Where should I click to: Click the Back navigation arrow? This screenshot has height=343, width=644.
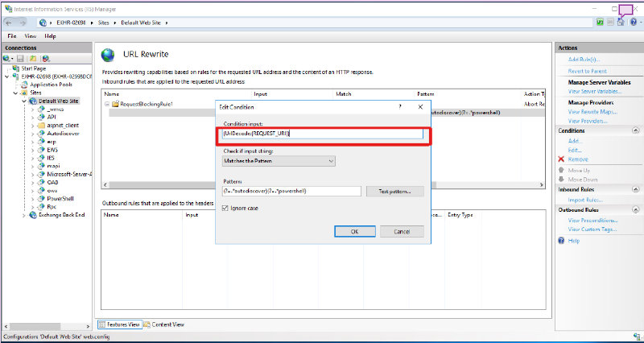tap(9, 23)
